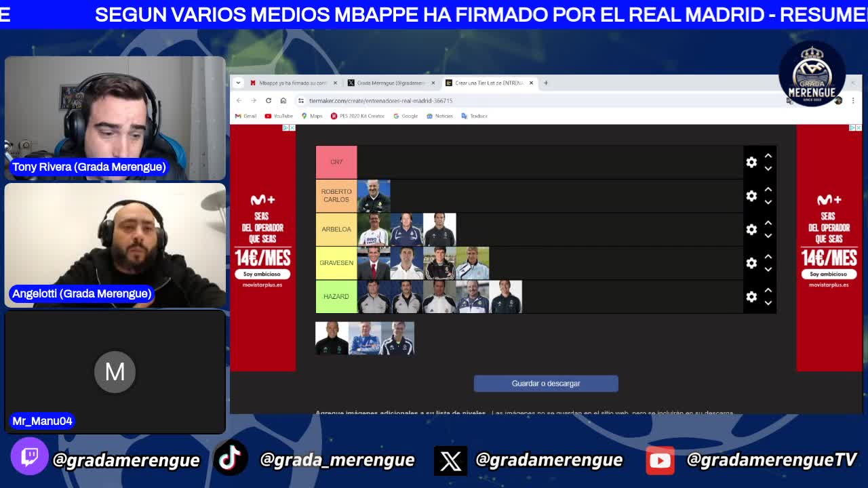Viewport: 868px width, 488px height.
Task: Click the TikTok icon in bottom banner
Action: point(231,458)
